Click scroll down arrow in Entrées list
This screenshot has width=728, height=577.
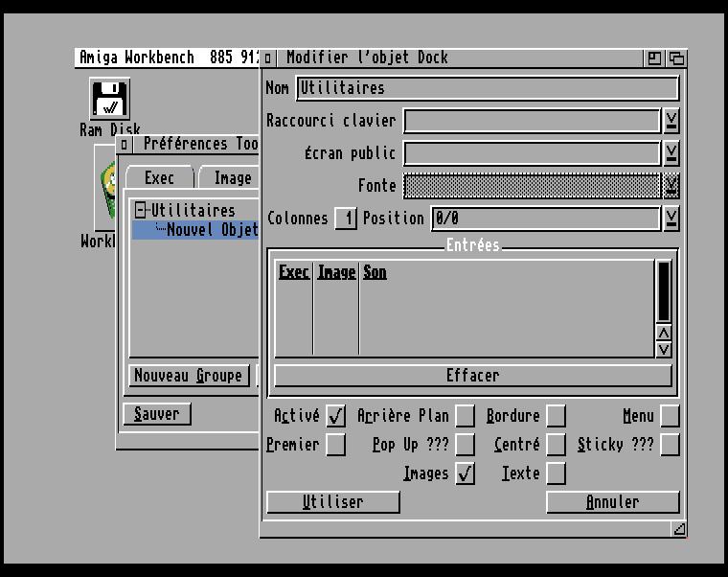pos(663,349)
